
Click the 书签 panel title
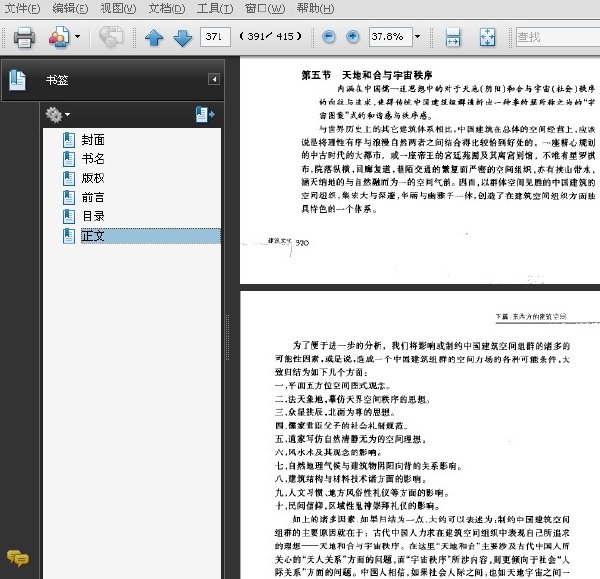pyautogui.click(x=57, y=80)
